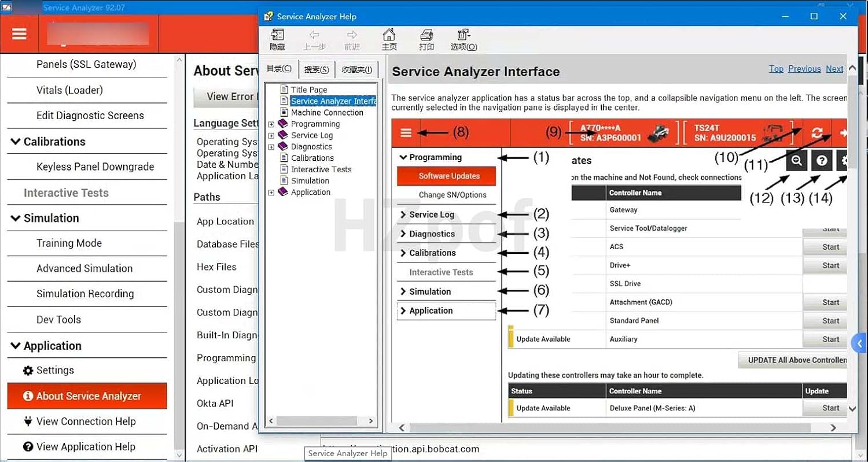Viewport: 868px width, 462px height.
Task: Expand the Programming node in help tree
Action: click(x=271, y=124)
